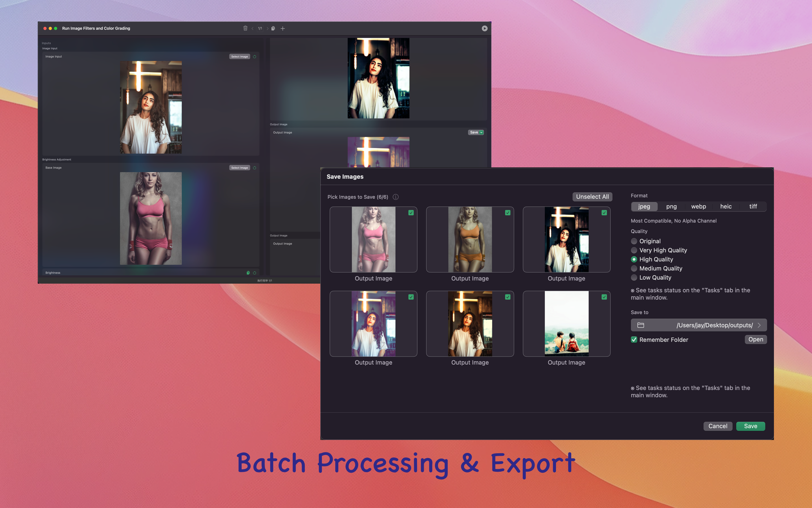Uncheck the dark-toned portrait Output Image checkbox
The width and height of the screenshot is (812, 508).
coord(604,213)
